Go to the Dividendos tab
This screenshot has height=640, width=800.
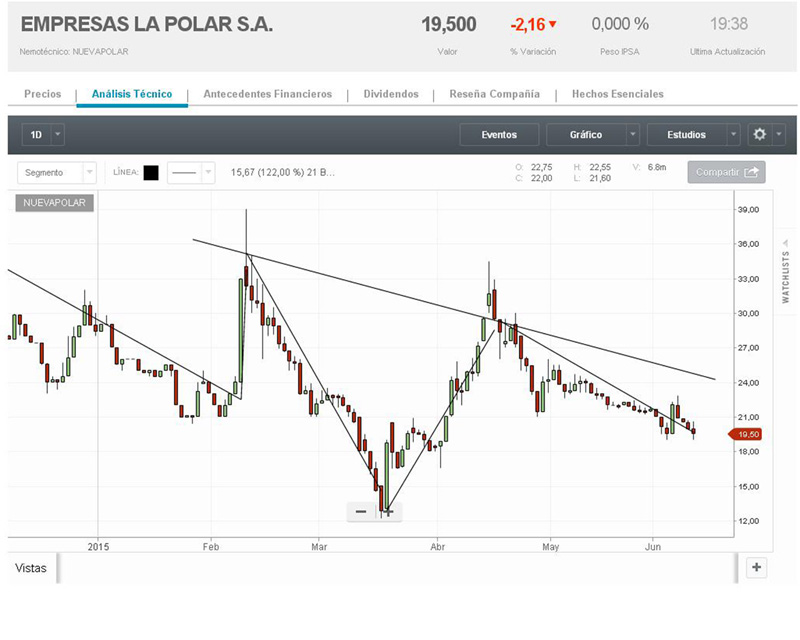(x=391, y=94)
